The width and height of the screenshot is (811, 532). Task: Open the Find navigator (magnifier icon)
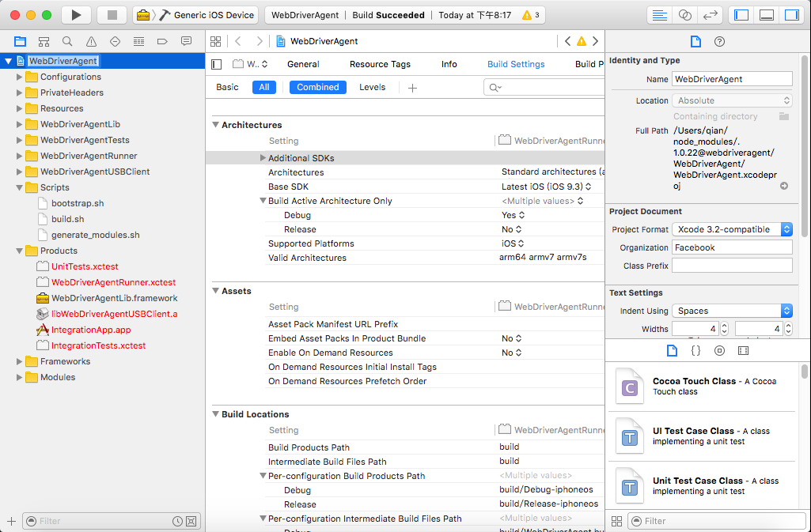67,41
